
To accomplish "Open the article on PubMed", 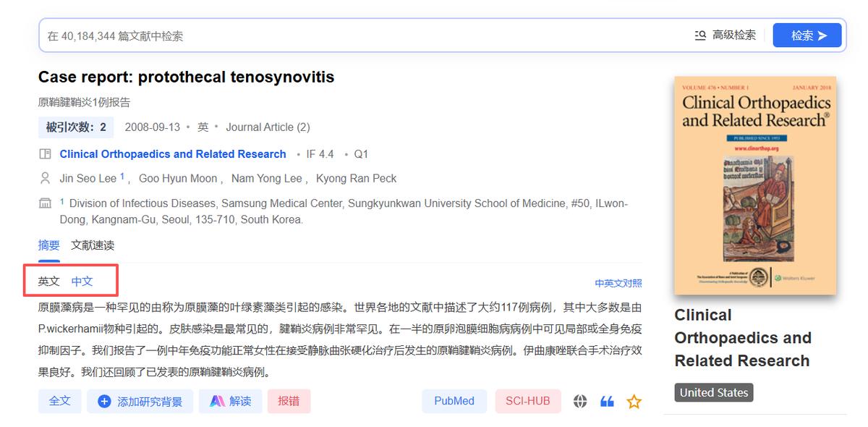I will point(454,400).
